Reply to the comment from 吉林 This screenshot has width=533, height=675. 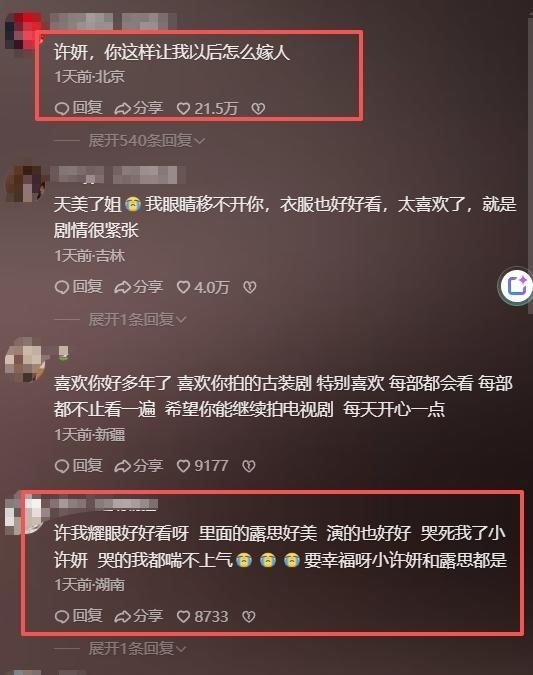(78, 287)
